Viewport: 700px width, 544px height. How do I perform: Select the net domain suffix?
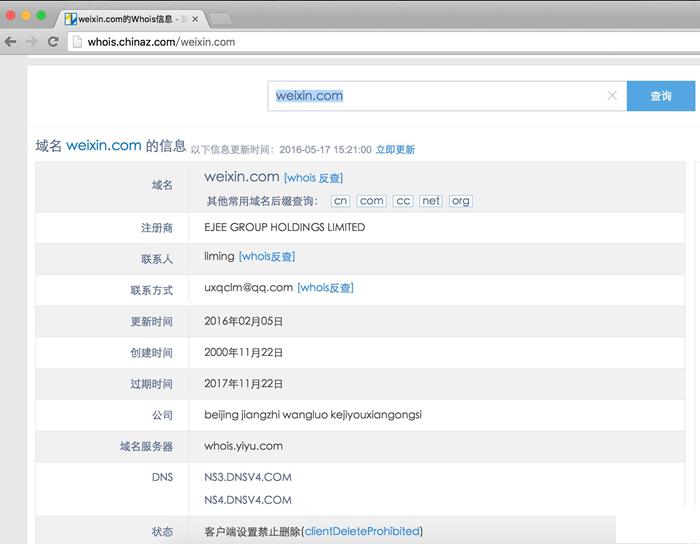[x=431, y=201]
